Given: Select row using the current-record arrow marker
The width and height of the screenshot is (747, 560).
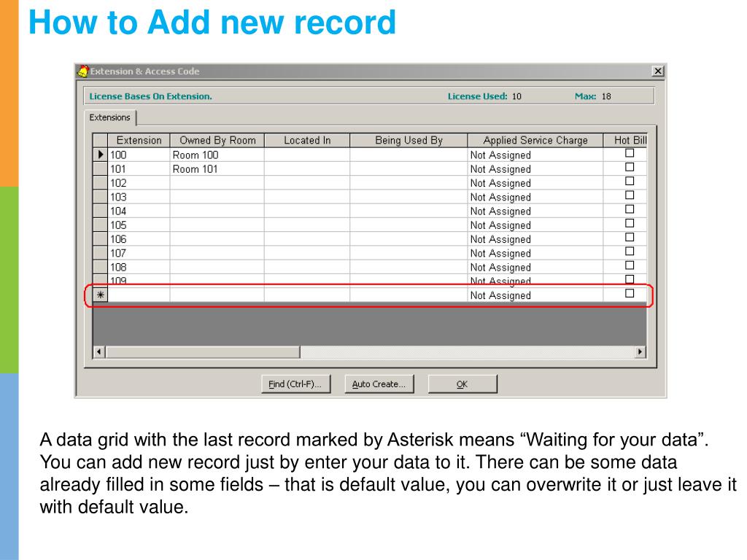Looking at the screenshot, I should tap(100, 155).
